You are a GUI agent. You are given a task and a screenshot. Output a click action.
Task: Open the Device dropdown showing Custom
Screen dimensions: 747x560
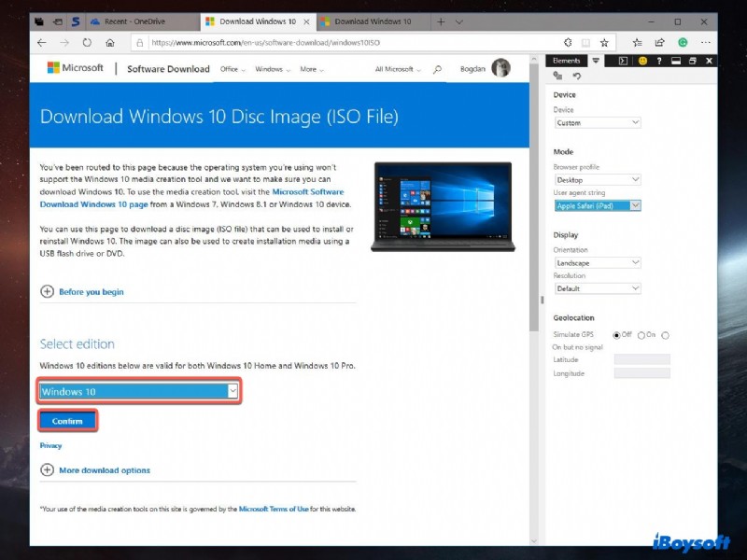598,122
